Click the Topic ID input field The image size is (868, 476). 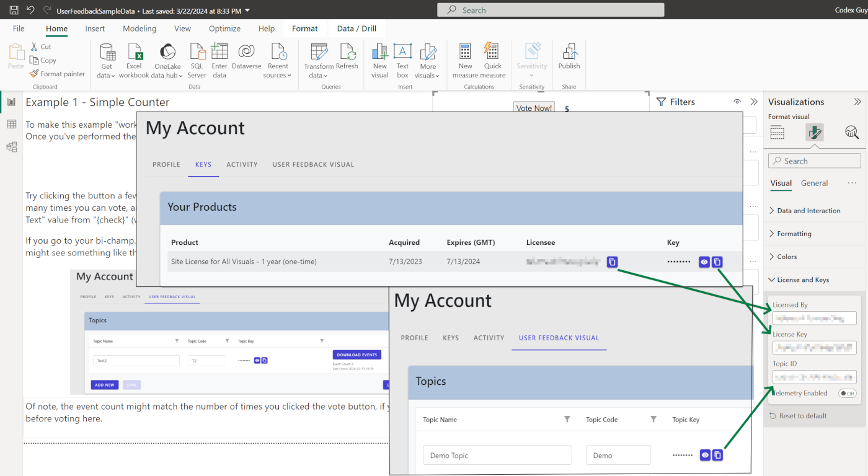click(814, 377)
